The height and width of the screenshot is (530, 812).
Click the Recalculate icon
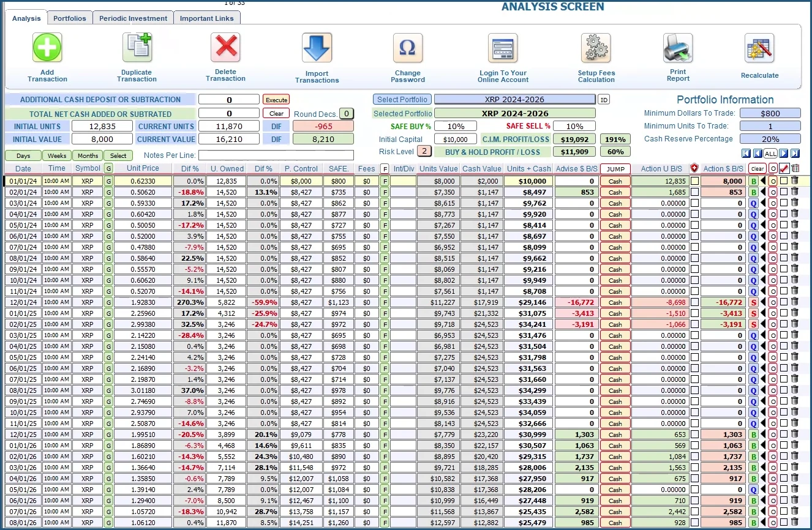759,48
